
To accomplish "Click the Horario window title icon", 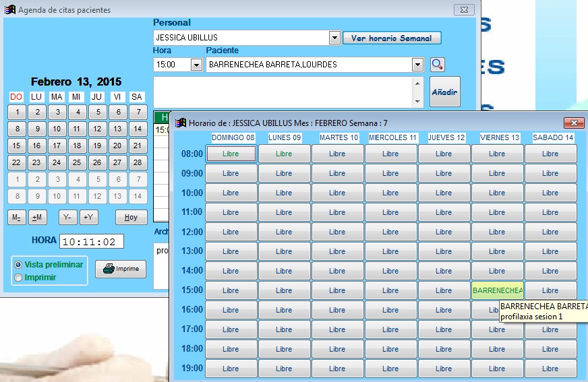I will tap(181, 123).
